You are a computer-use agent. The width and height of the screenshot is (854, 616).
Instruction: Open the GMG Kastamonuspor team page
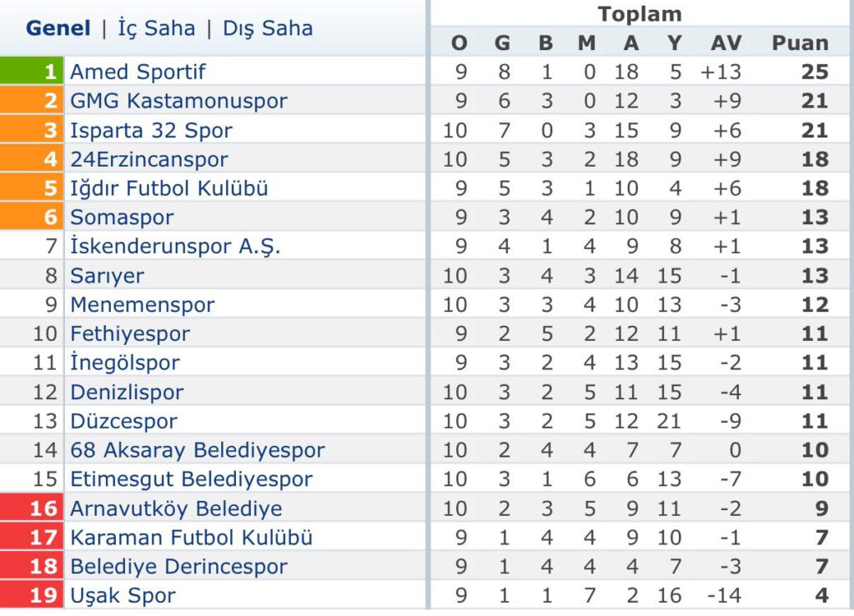(178, 101)
